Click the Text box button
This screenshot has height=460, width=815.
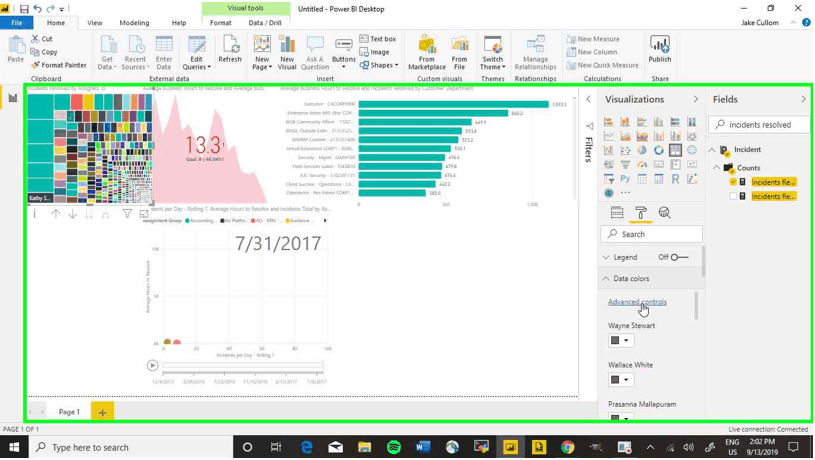tap(378, 39)
